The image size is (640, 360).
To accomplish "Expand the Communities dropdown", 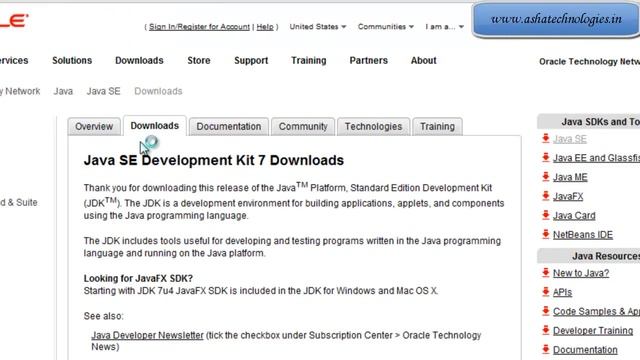I will (x=386, y=27).
